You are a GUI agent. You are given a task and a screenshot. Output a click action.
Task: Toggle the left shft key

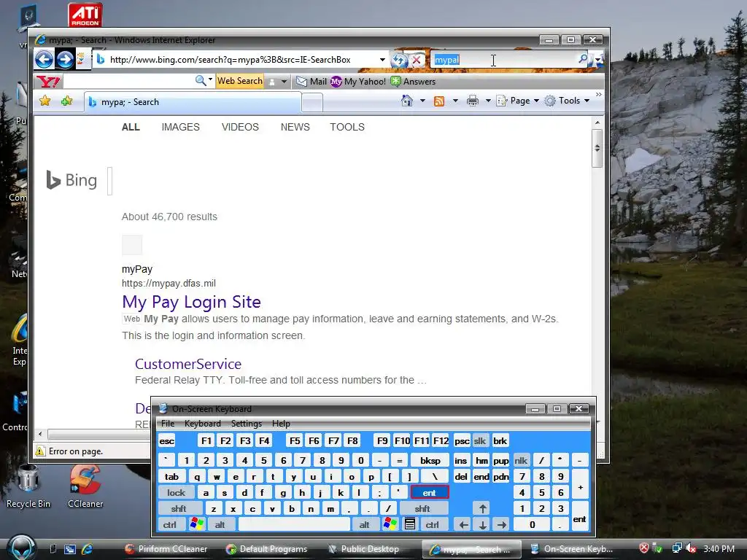(179, 508)
